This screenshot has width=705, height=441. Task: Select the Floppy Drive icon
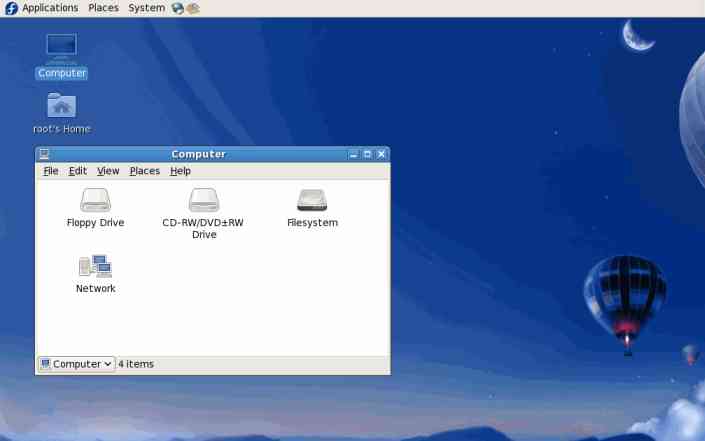click(95, 200)
